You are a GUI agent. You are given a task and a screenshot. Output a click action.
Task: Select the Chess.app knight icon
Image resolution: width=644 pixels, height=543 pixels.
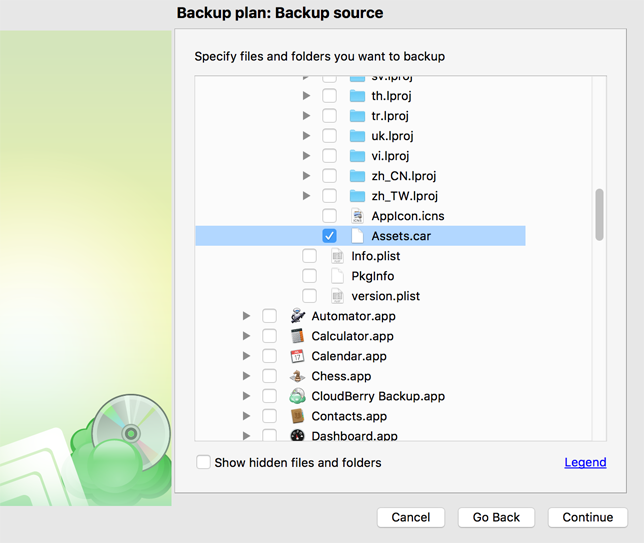(298, 376)
